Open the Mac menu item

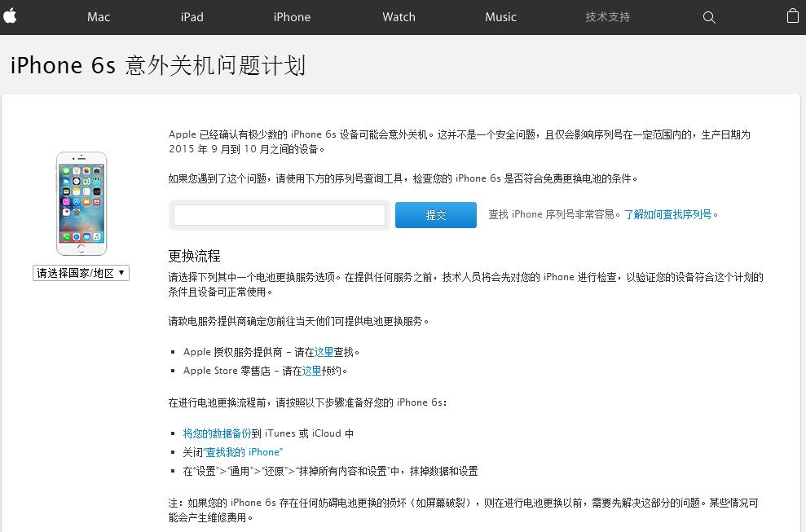[x=98, y=17]
